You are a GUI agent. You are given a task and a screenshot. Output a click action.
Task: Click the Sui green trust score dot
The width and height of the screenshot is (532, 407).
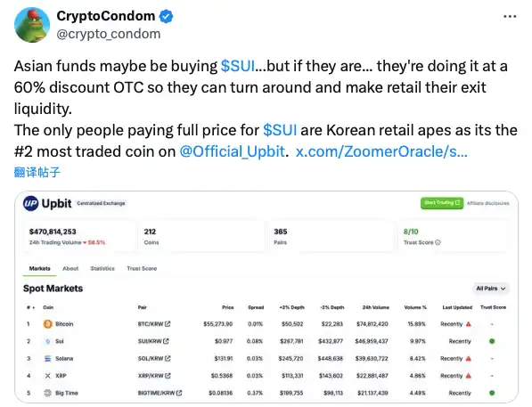click(492, 341)
